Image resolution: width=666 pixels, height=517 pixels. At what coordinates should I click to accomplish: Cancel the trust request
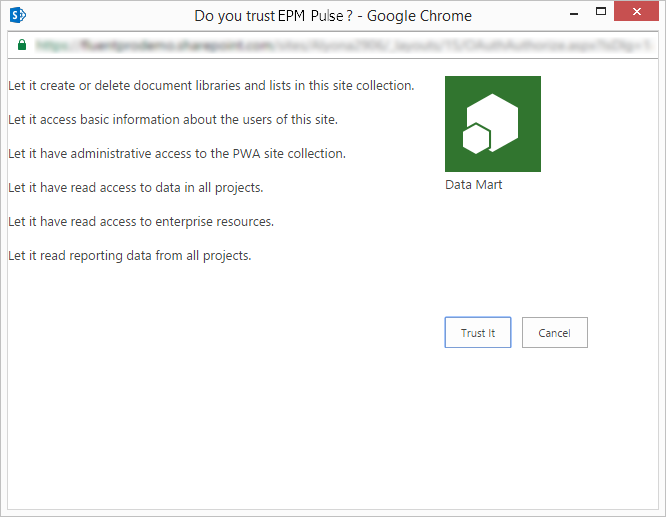555,332
